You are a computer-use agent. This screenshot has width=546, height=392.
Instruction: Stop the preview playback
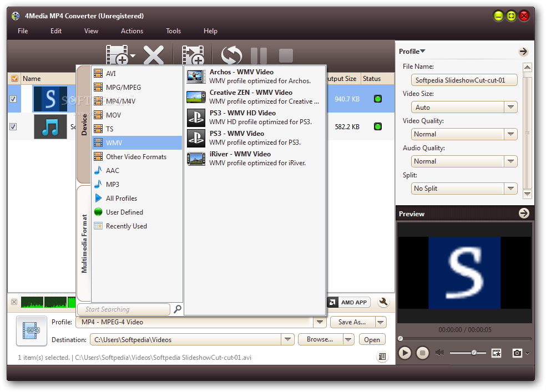tap(422, 353)
